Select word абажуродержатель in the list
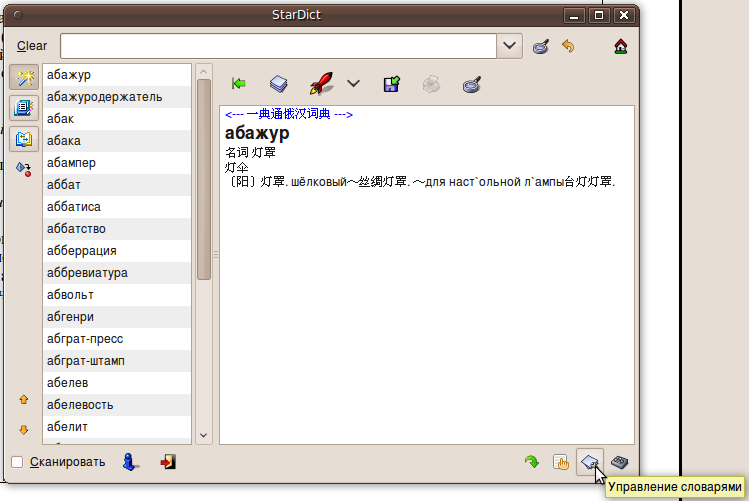Image resolution: width=749 pixels, height=501 pixels. (117, 97)
